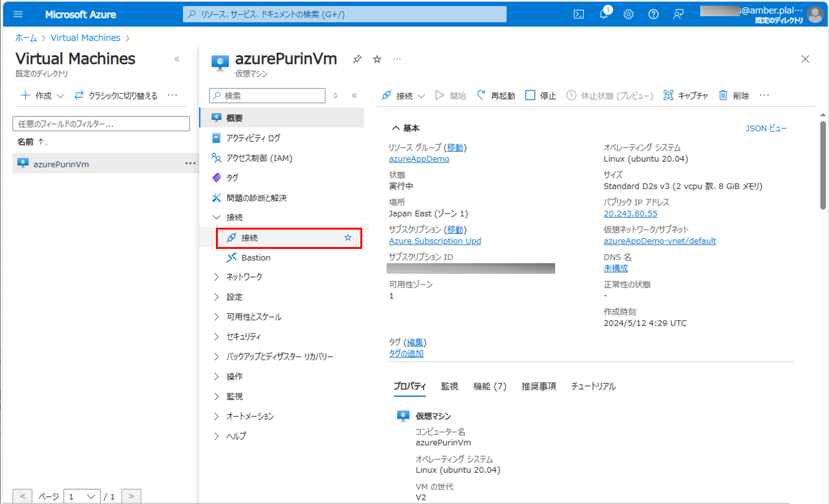This screenshot has width=829, height=504.
Task: Expand the ヘルプ menu group
Action: [217, 436]
